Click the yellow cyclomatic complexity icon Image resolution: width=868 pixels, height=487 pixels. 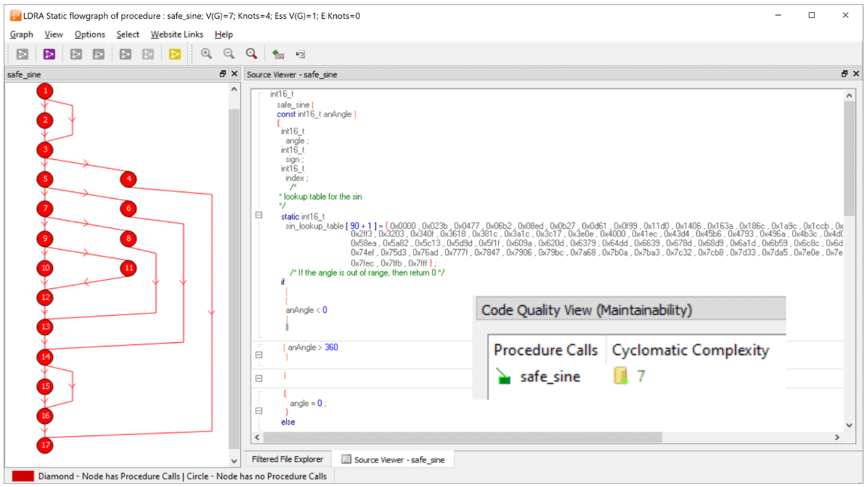pos(621,376)
